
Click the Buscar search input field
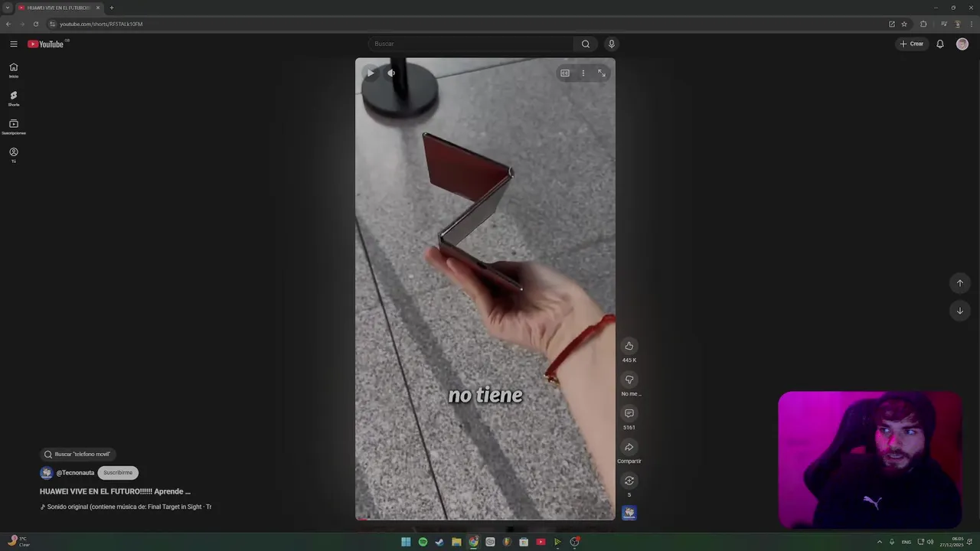click(x=471, y=44)
